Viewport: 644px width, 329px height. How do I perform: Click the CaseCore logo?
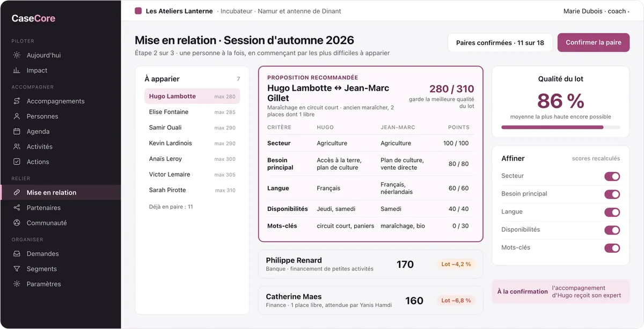tap(33, 18)
